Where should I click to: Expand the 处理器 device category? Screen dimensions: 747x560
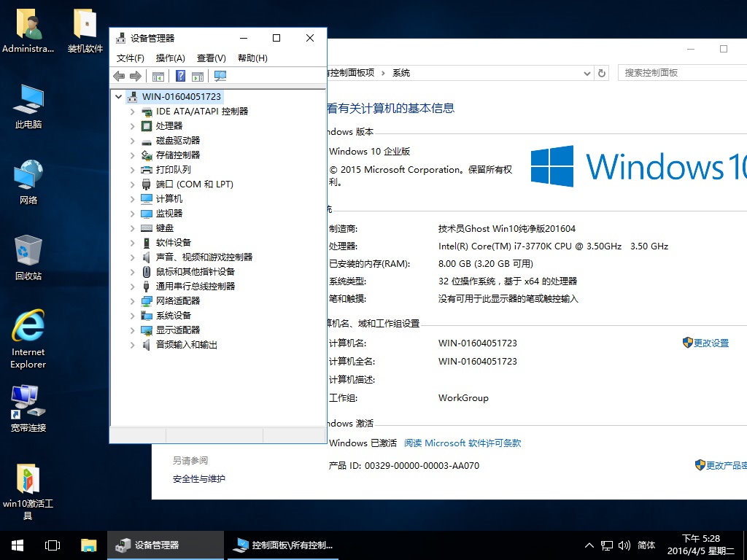pyautogui.click(x=133, y=126)
